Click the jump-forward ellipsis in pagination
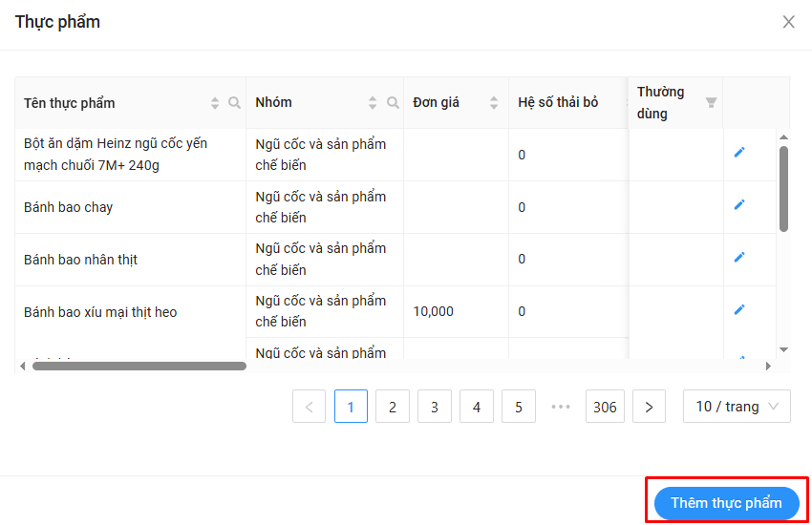The width and height of the screenshot is (812, 525). click(x=561, y=407)
